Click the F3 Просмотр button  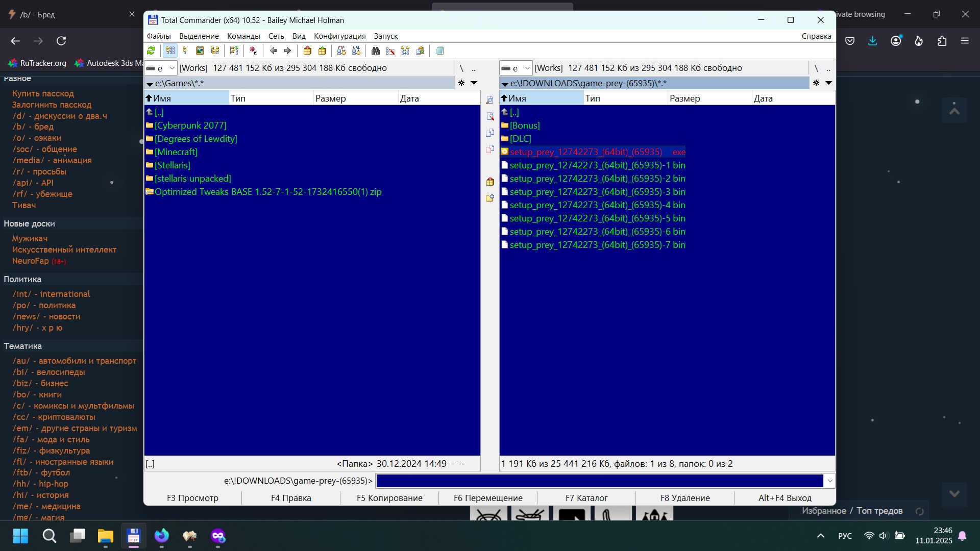192,498
